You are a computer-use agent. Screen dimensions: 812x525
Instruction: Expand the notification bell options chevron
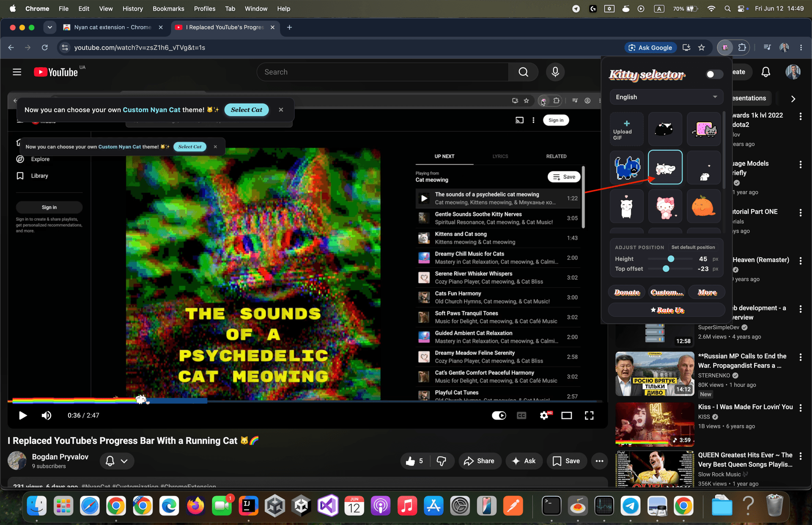[x=124, y=461]
